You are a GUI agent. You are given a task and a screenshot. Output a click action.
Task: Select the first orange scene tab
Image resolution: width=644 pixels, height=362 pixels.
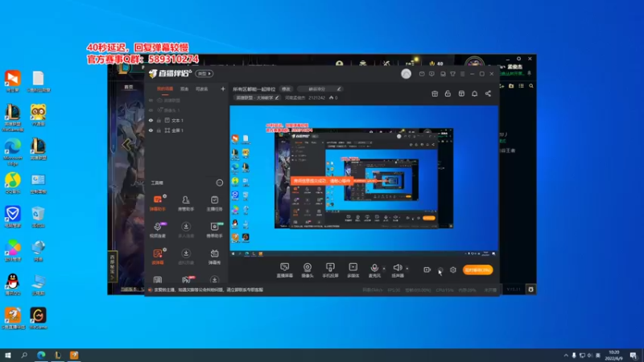click(x=165, y=88)
